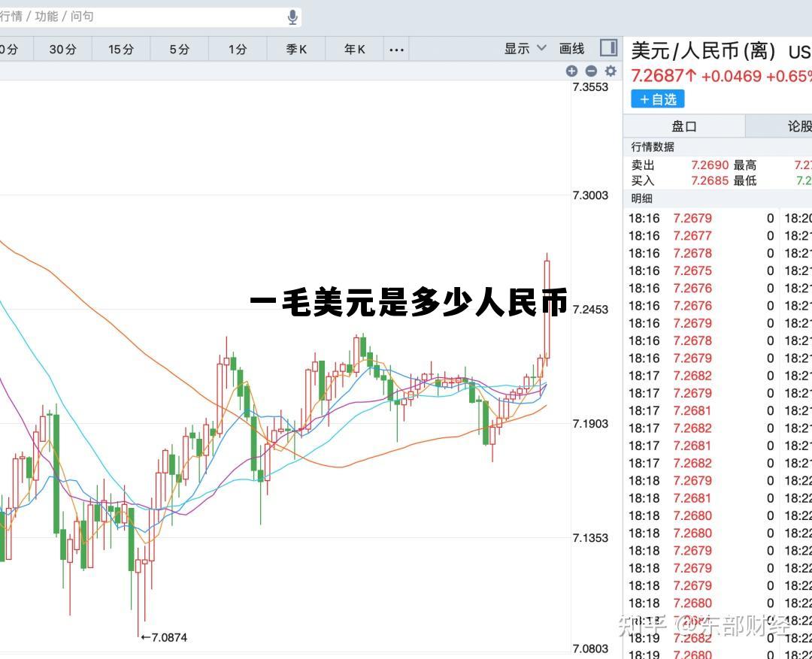
Task: Click the 7.0874 low price marker
Action: tap(165, 637)
